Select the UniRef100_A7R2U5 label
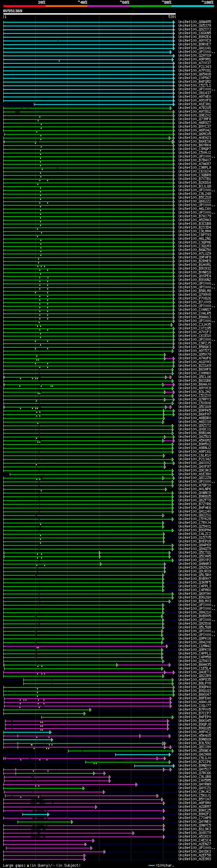 [195, 108]
